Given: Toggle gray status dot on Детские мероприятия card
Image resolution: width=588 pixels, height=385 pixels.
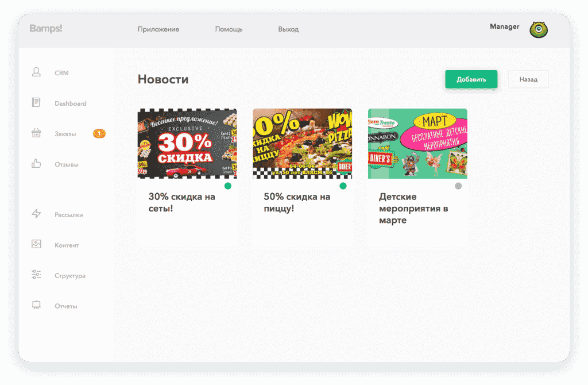Looking at the screenshot, I should 458,186.
